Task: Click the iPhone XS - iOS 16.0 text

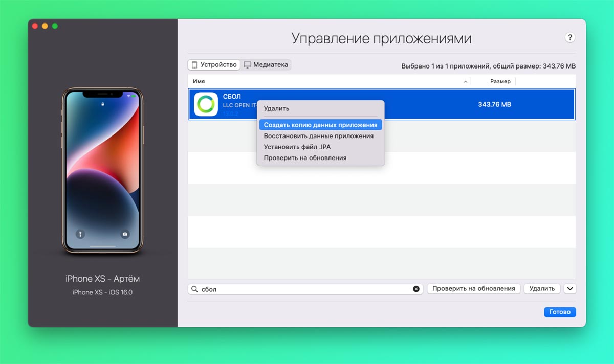Action: tap(102, 292)
